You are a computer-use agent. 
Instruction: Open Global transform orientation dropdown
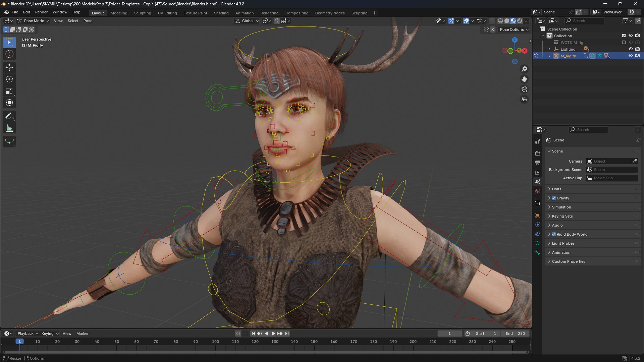click(247, 21)
